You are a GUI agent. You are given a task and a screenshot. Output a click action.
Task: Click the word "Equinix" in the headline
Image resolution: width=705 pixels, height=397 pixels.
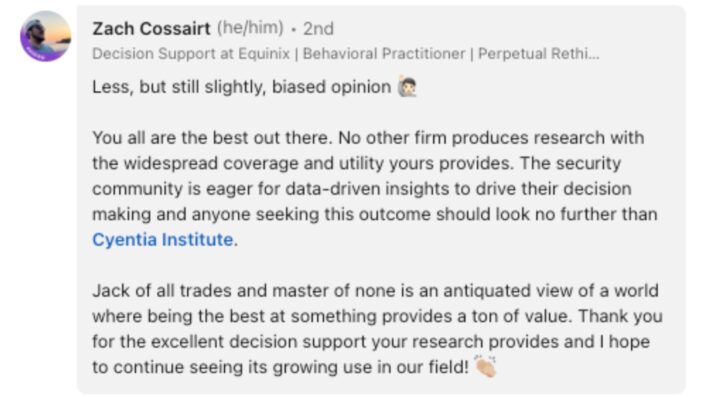[x=264, y=54]
